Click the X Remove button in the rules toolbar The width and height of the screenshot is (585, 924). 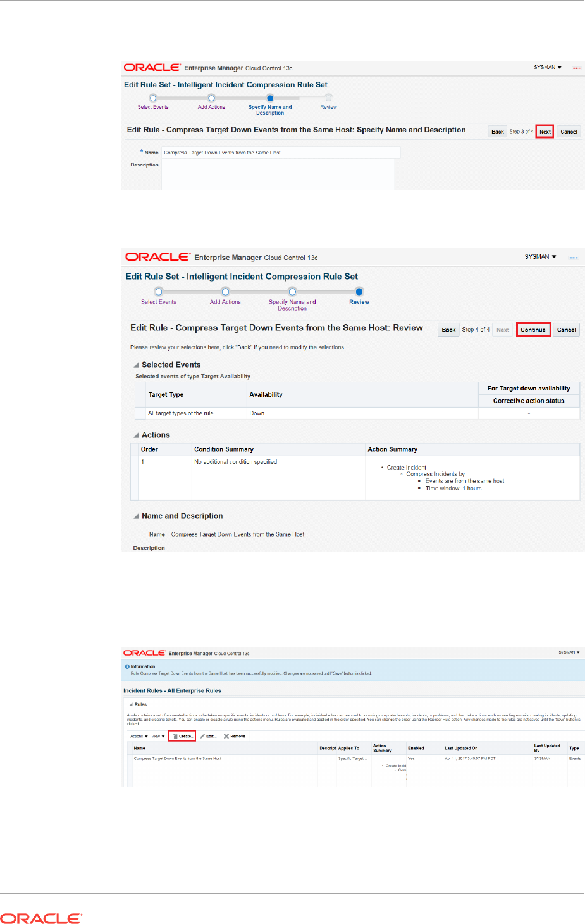[235, 736]
